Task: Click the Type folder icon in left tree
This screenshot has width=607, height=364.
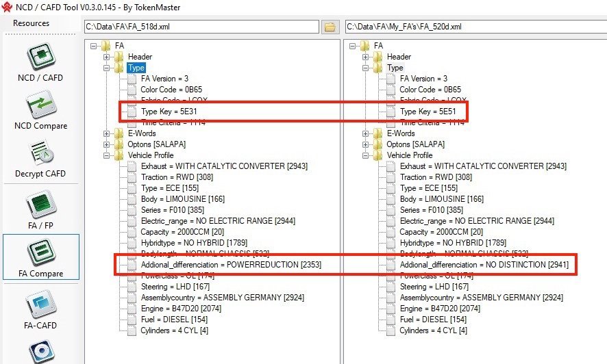Action: click(x=119, y=68)
